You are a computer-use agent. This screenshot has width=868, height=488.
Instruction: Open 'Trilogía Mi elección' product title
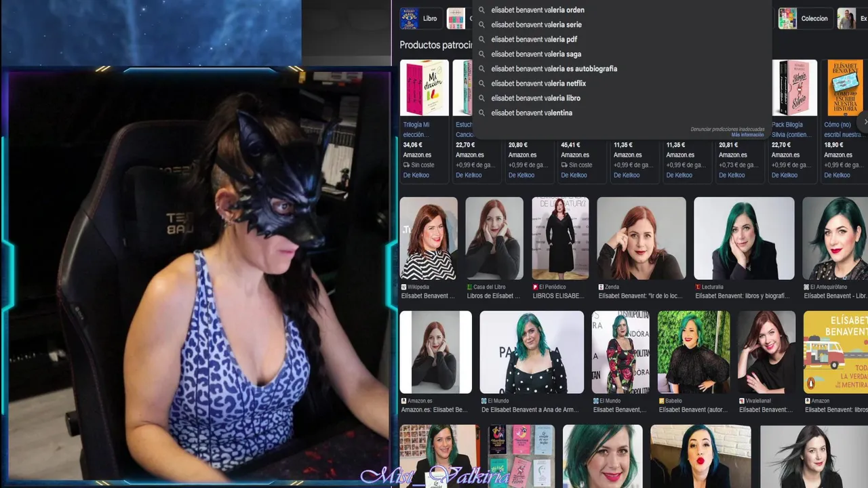tap(416, 129)
